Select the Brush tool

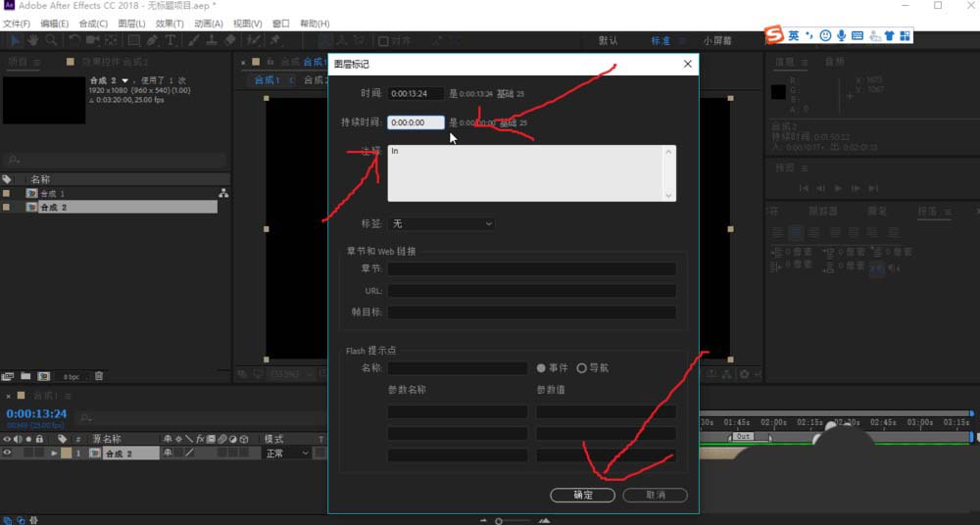194,40
